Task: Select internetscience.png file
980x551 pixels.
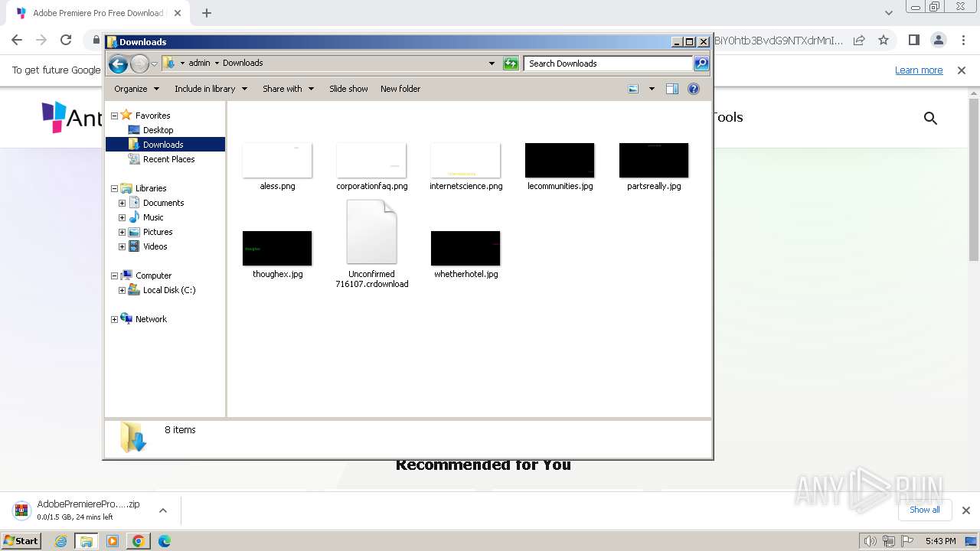Action: coord(465,167)
